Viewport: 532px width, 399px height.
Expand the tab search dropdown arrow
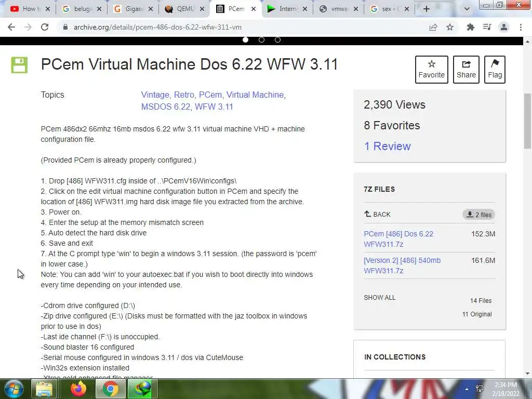[x=467, y=9]
